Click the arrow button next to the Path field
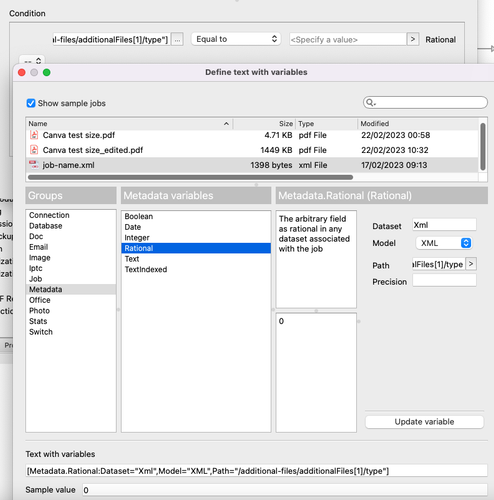This screenshot has height=500, width=494. 471,264
